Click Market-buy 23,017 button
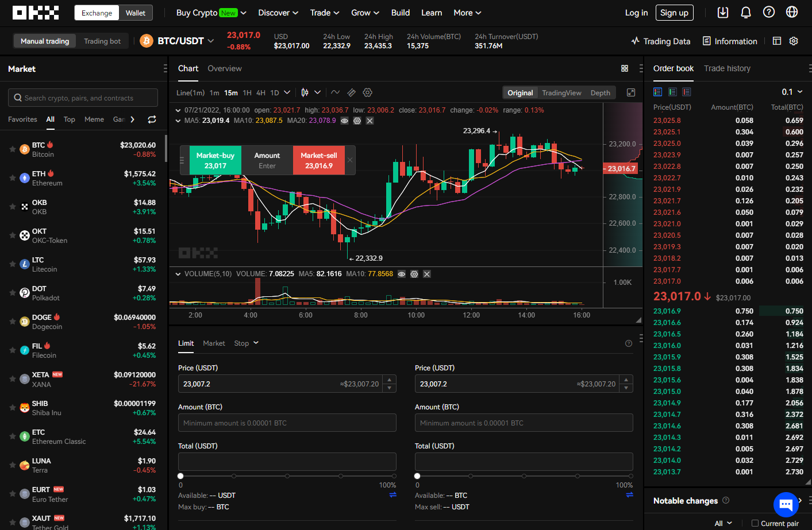This screenshot has height=530, width=812. tap(215, 160)
